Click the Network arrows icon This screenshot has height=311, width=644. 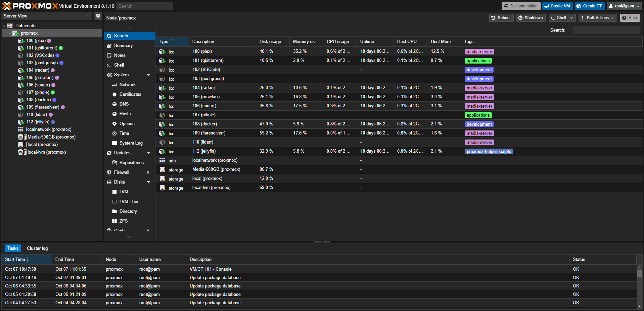(114, 85)
